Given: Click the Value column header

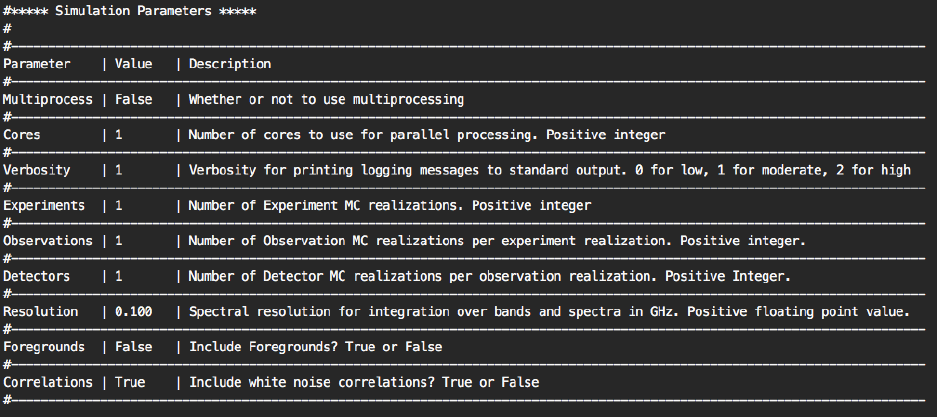Looking at the screenshot, I should point(133,64).
